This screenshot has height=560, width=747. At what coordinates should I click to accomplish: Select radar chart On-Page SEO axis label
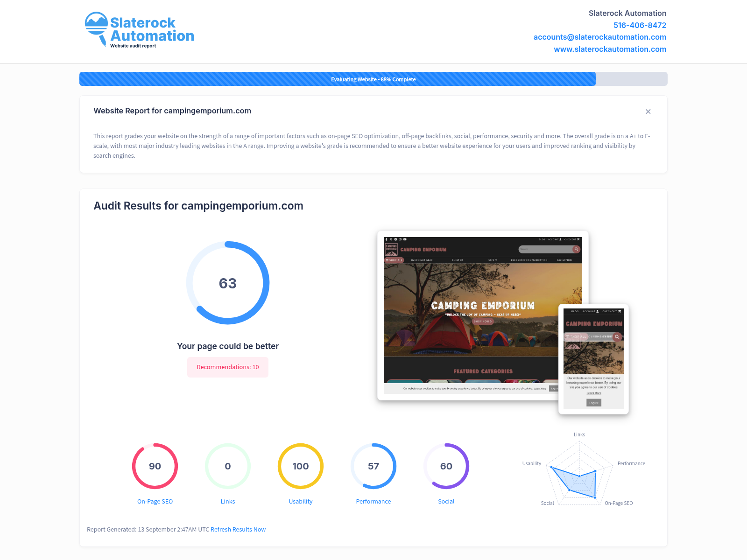[x=619, y=503]
